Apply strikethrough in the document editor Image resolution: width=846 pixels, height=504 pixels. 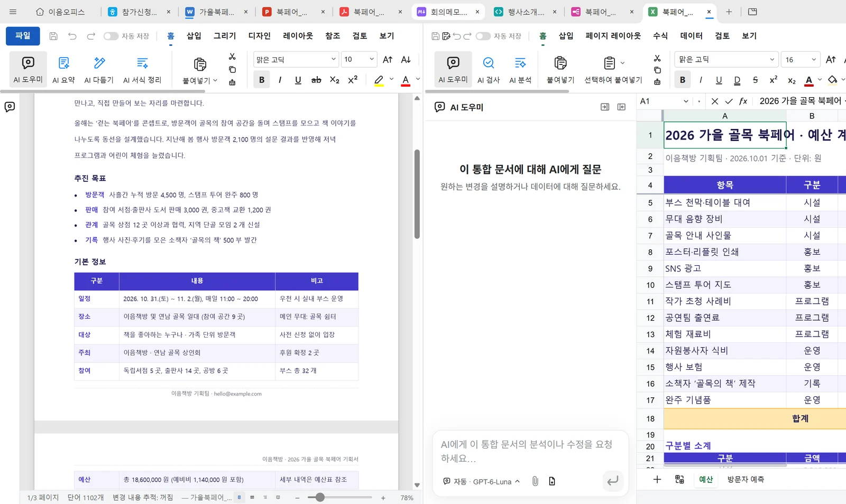[x=316, y=80]
